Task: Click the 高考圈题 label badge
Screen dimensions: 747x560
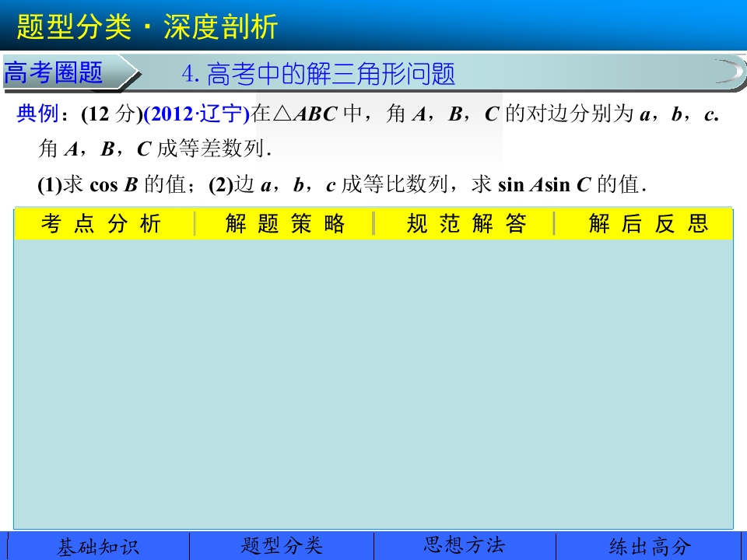Action: 71,73
